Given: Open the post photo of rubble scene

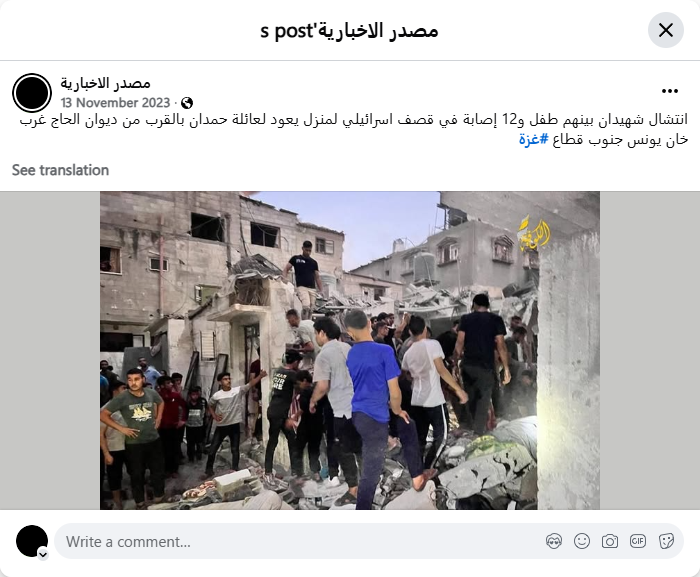Looking at the screenshot, I should (350, 351).
